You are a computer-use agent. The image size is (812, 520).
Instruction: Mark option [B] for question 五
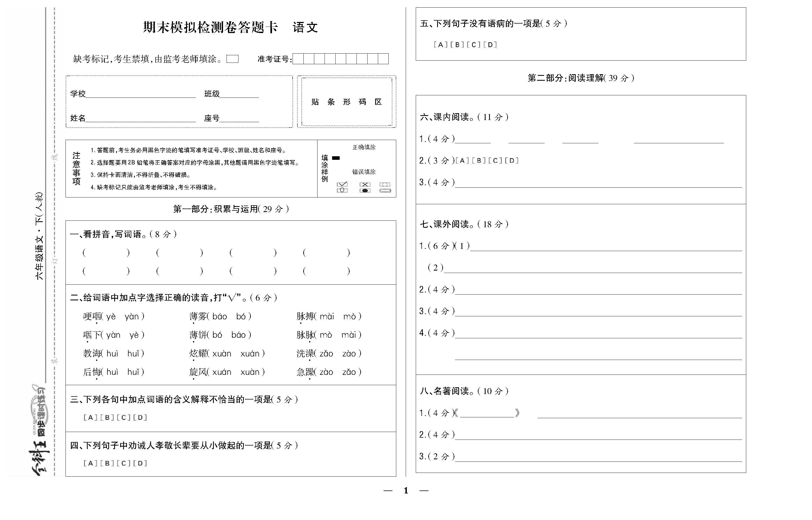pos(457,45)
